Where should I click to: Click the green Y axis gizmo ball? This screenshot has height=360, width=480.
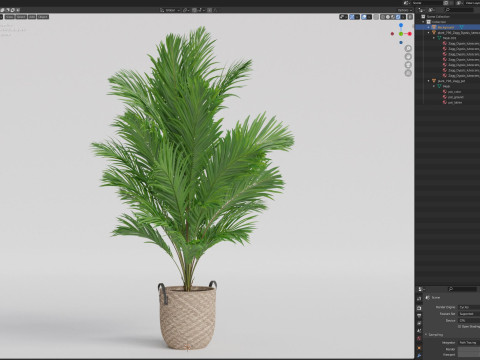click(x=401, y=34)
